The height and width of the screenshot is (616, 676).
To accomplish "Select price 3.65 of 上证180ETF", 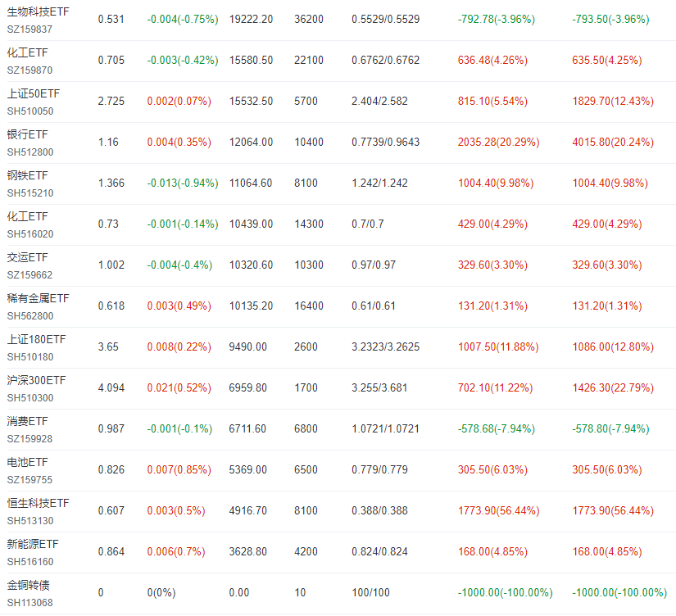I will click(108, 347).
